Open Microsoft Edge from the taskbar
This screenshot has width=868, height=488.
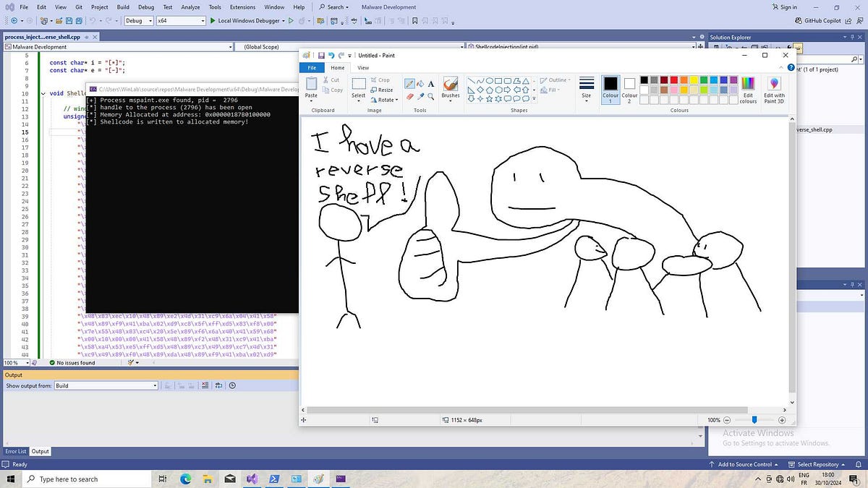click(185, 479)
